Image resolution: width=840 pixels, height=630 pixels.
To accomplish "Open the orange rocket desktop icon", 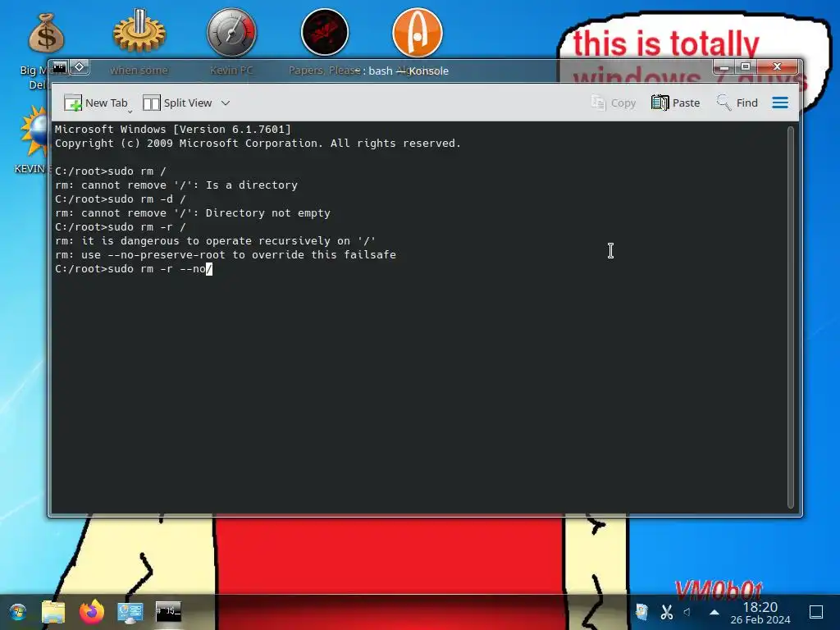I will coord(418,32).
